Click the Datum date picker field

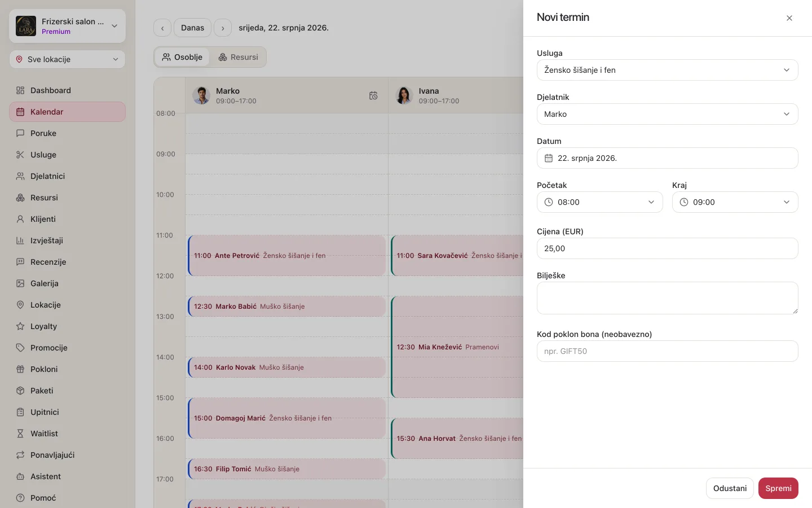pos(668,158)
